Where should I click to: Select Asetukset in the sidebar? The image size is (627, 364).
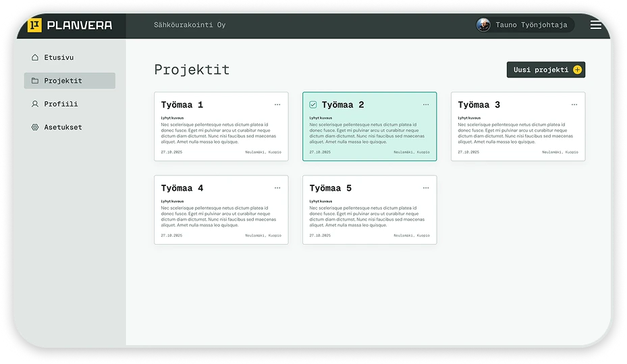(x=63, y=127)
